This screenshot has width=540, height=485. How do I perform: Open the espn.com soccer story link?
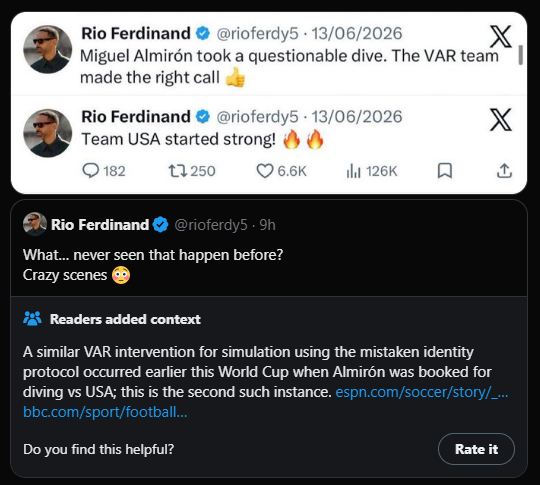422,392
